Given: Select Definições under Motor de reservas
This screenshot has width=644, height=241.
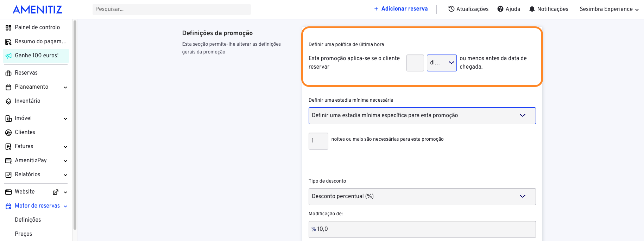Looking at the screenshot, I should [28, 220].
